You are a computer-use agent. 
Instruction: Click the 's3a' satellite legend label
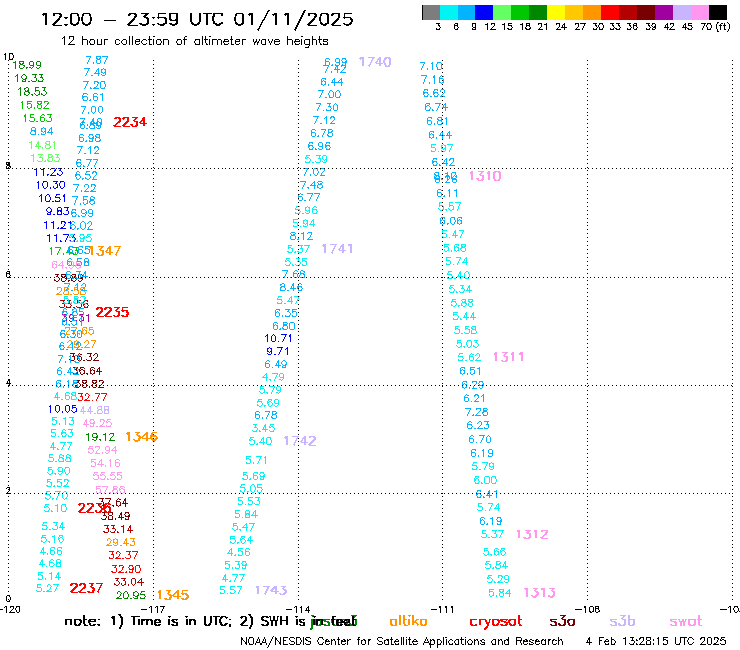click(562, 621)
